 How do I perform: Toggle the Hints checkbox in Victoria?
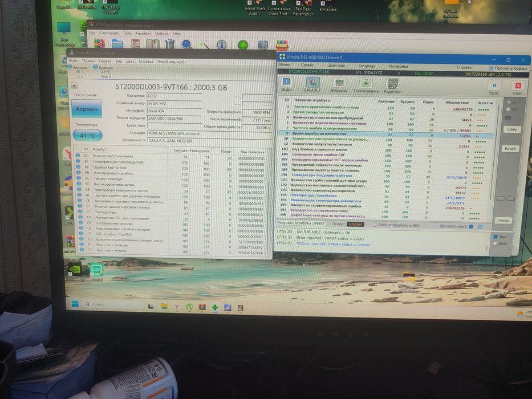pos(495,243)
